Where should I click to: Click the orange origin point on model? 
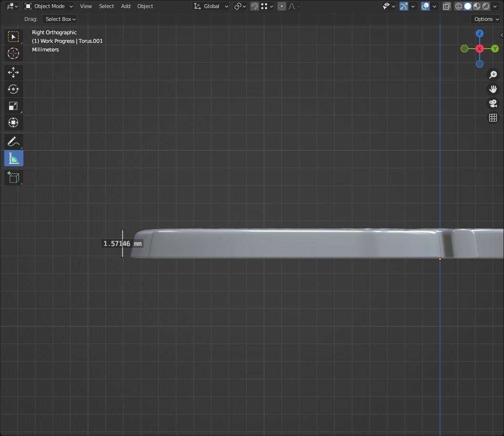tap(440, 259)
